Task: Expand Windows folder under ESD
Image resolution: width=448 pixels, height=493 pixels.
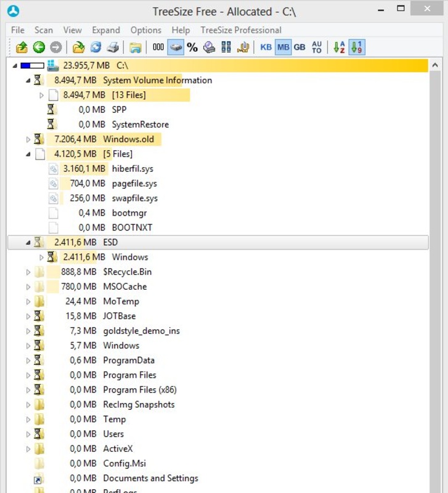Action: click(x=41, y=257)
